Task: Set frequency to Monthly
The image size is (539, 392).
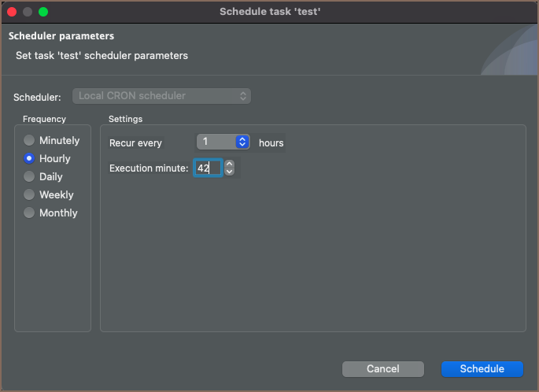Action: 30,213
